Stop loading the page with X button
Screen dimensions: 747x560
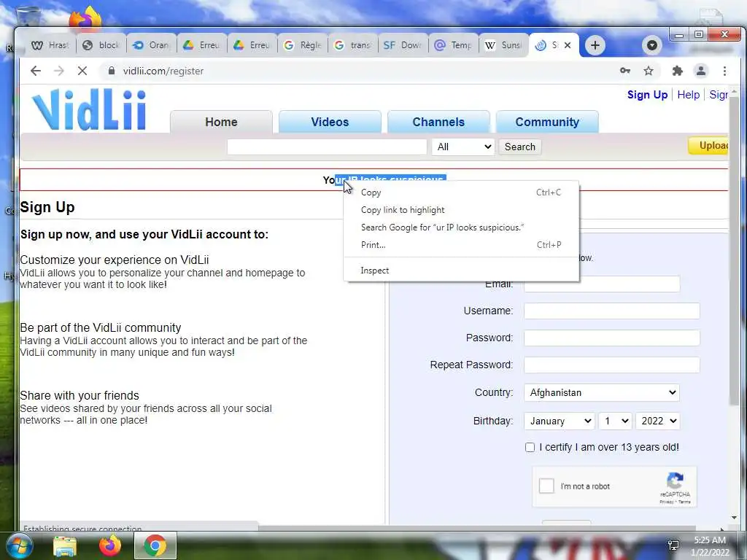[x=82, y=71]
